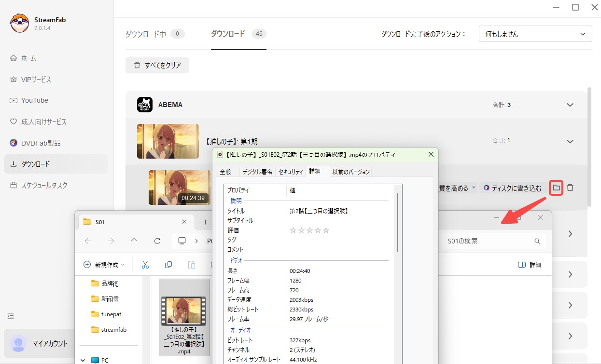Screen dimensions: 601x364
Task: Open the マイアカウント panel
Action: pyautogui.click(x=37, y=343)
